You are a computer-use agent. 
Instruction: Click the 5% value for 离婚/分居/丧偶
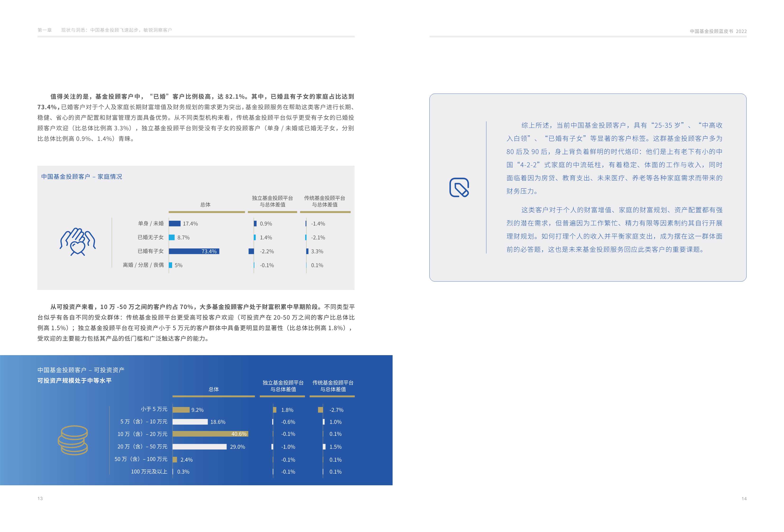point(179,265)
